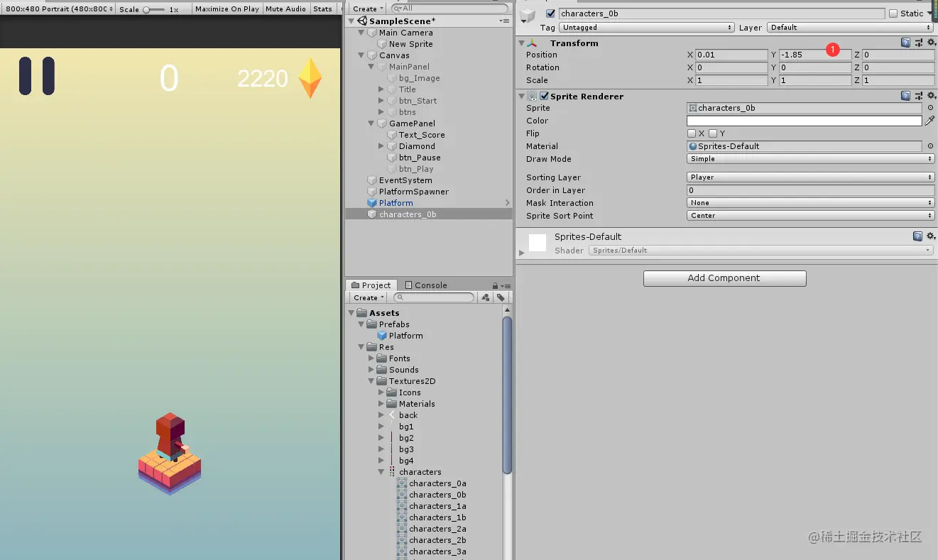Open the Sorting Layer dropdown
Viewport: 938px width, 560px height.
(810, 177)
